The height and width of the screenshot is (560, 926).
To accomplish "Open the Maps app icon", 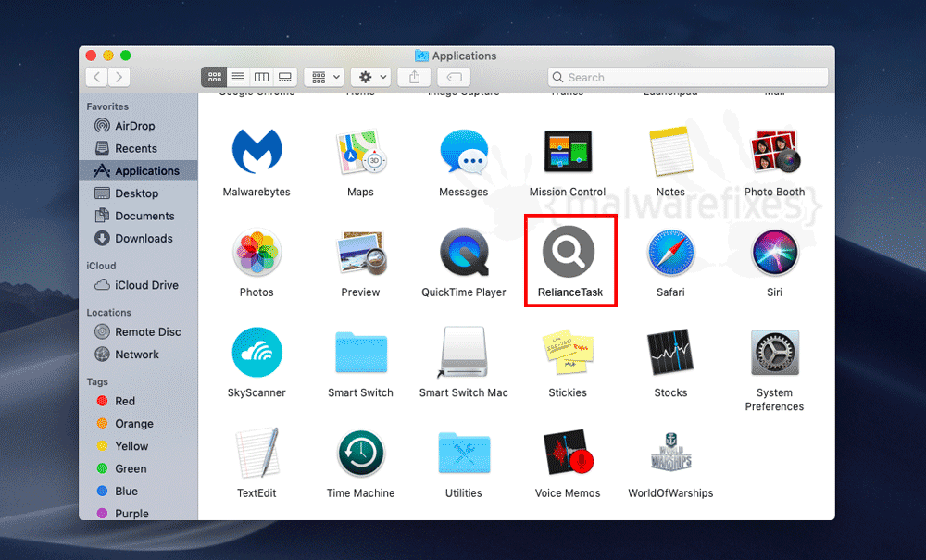I will (x=361, y=152).
